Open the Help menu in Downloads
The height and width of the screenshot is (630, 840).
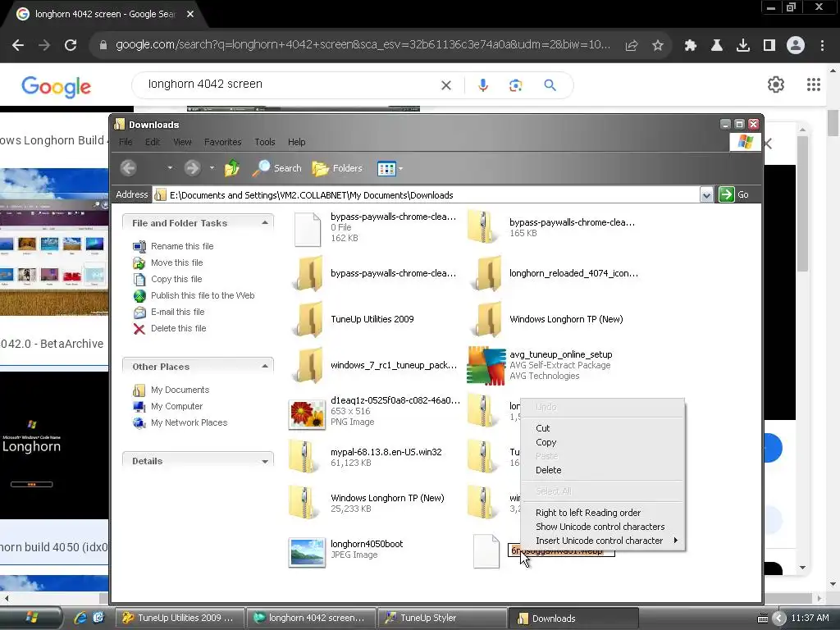click(296, 142)
